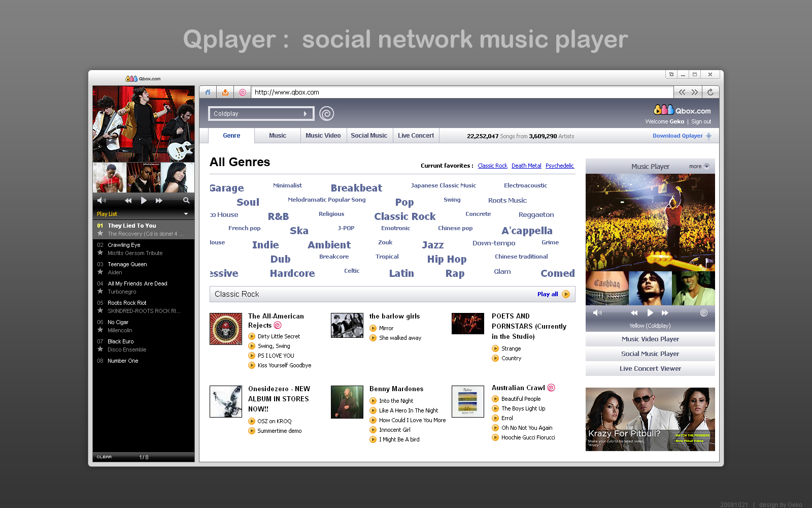The image size is (812, 508).
Task: Play the song Into the Night
Action: [373, 401]
